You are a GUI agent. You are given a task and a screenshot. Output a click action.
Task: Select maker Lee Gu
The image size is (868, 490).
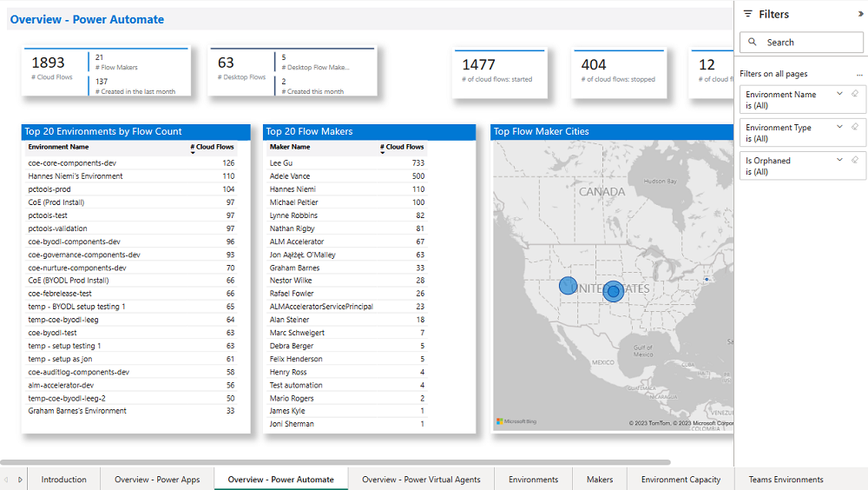click(347, 163)
